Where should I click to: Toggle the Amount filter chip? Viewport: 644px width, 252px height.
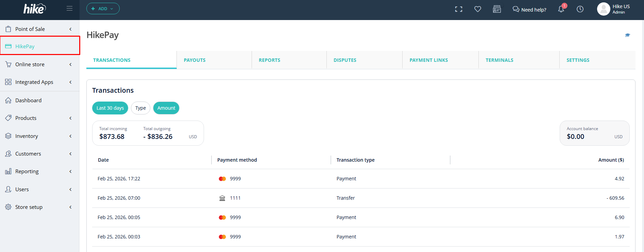[166, 108]
